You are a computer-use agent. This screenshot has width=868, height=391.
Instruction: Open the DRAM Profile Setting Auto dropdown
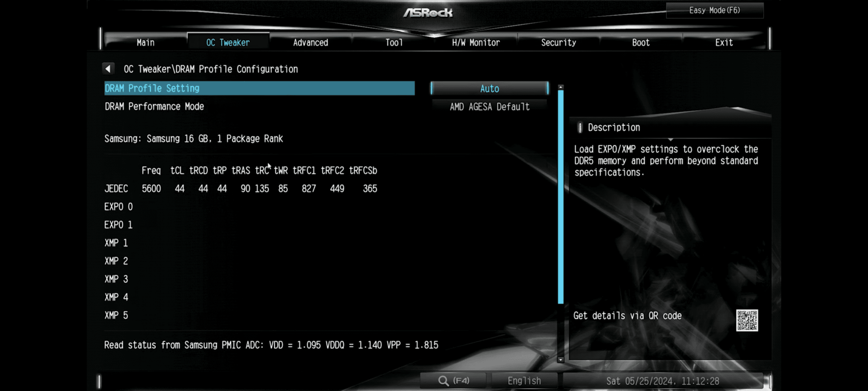[x=490, y=89]
